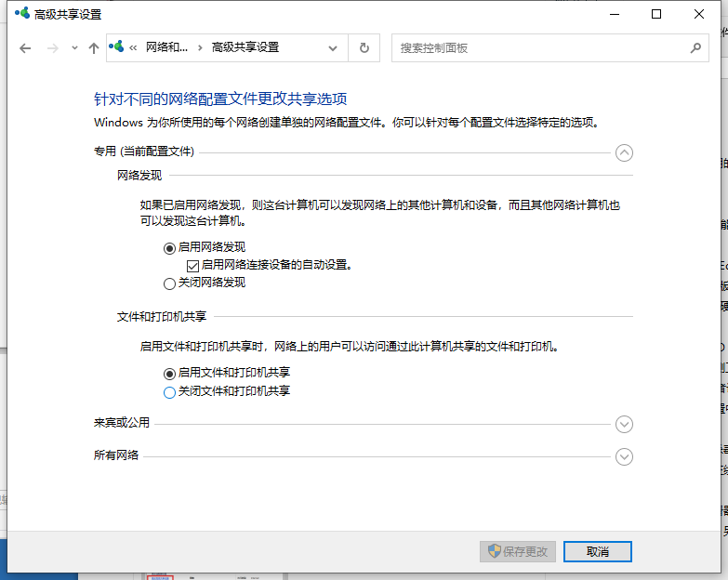This screenshot has height=580, width=728.
Task: Click the window title bar network icon
Action: [21, 15]
